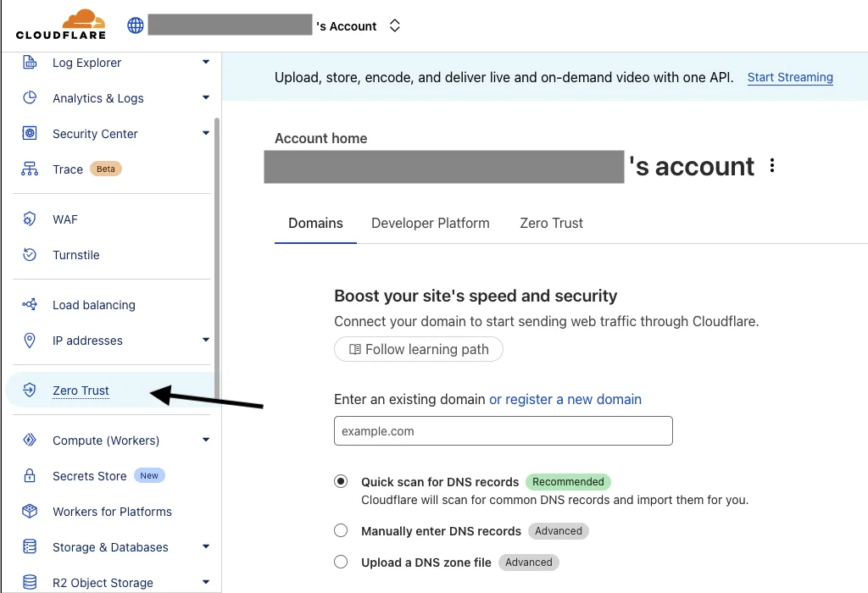Click the Zero Trust sidebar icon
This screenshot has height=593, width=868.
coord(30,390)
